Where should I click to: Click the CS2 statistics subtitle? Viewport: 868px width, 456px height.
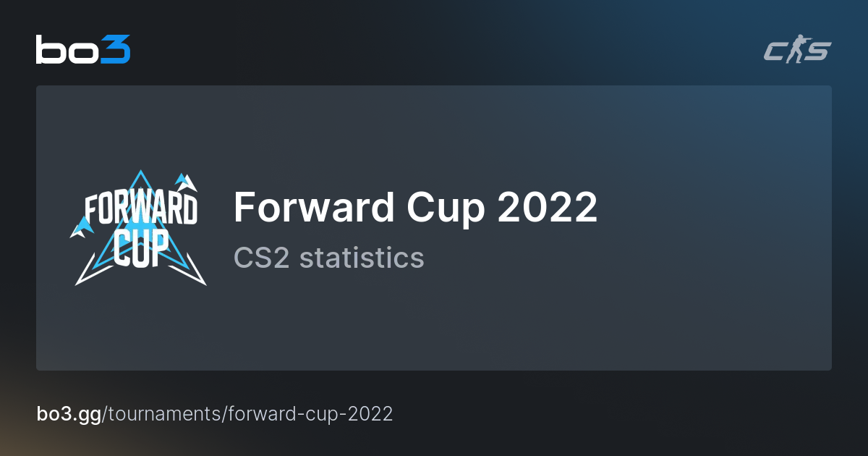(328, 258)
